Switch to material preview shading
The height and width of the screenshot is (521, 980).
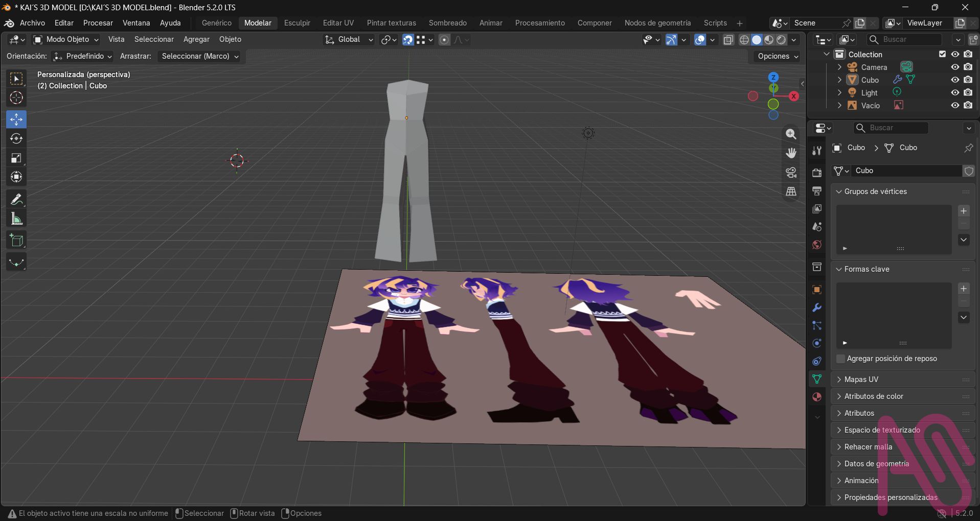[769, 40]
